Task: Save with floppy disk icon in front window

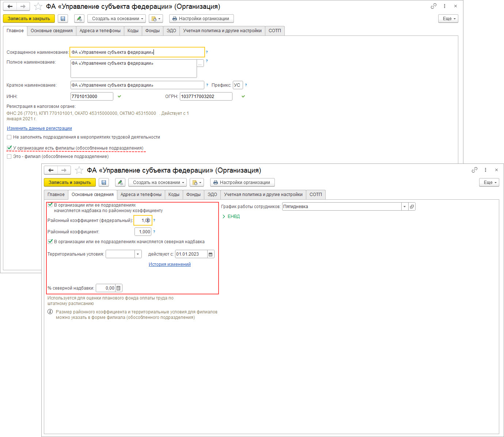Action: click(x=104, y=182)
